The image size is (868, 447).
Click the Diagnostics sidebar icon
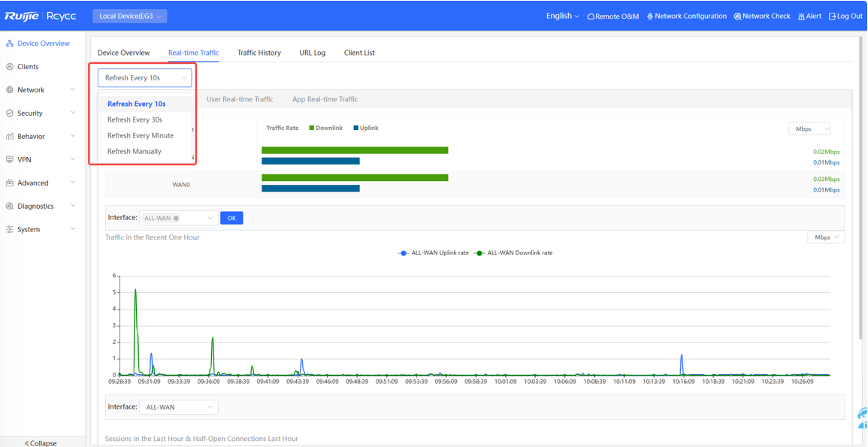(10, 207)
